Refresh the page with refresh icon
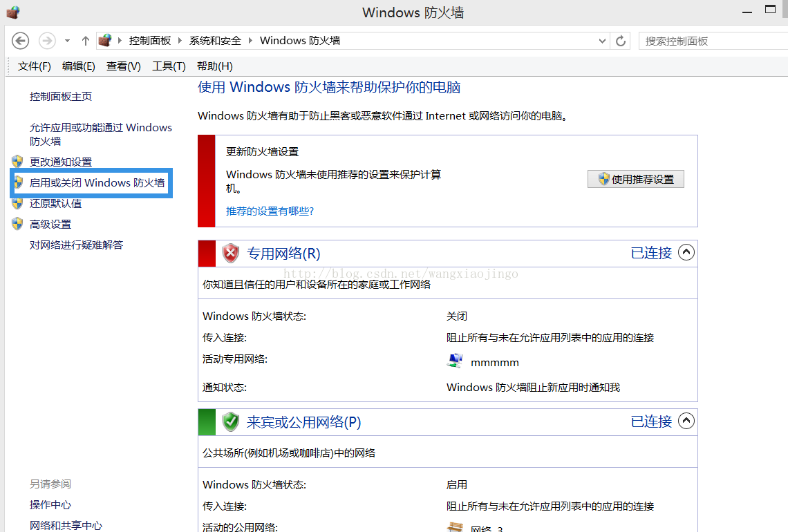788x532 pixels. click(x=621, y=41)
